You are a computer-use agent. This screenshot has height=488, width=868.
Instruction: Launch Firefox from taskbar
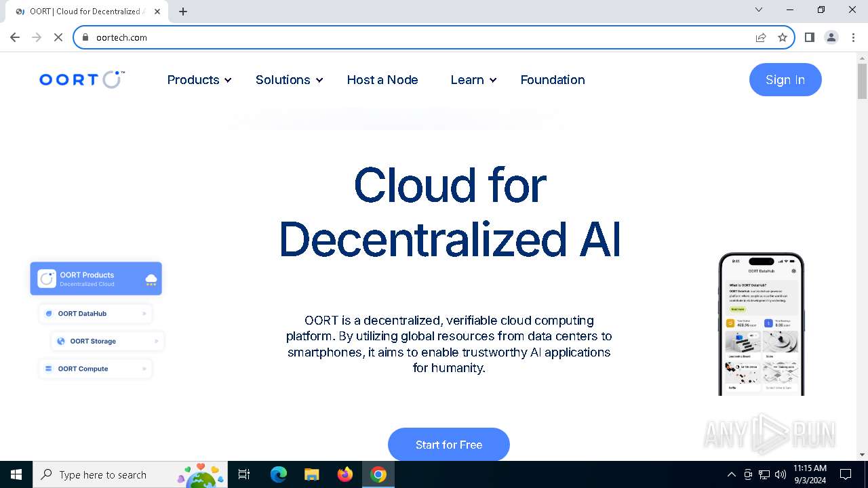[345, 474]
